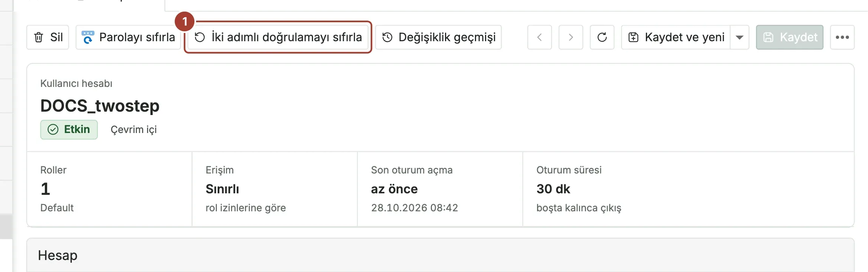Viewport: 868px width, 272px height.
Task: Click Erişim value Sınırlı
Action: pyautogui.click(x=222, y=189)
